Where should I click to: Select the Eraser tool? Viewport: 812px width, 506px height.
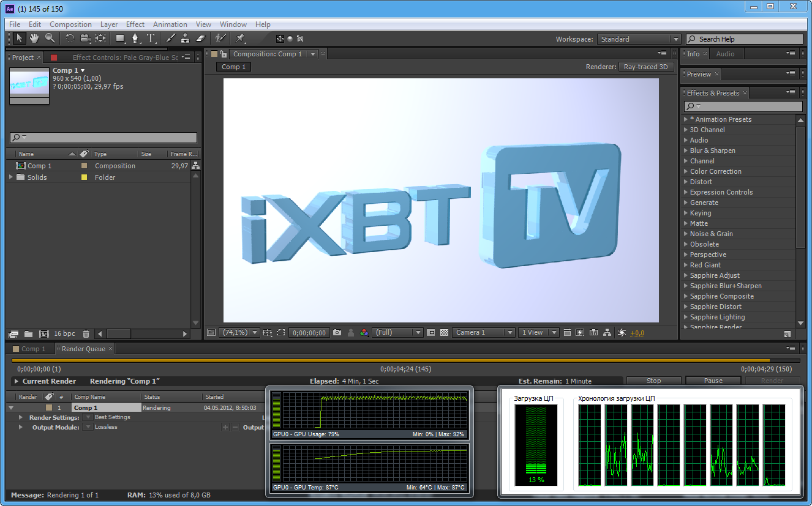200,39
